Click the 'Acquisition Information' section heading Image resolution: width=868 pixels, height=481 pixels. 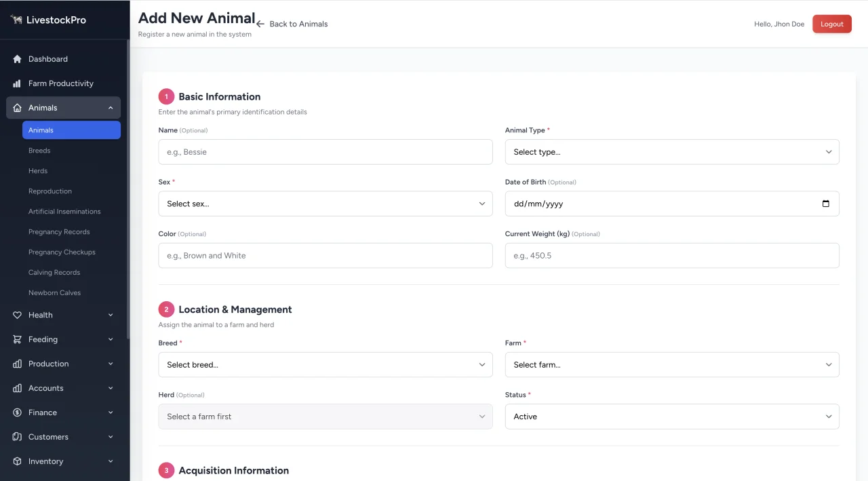[234, 470]
